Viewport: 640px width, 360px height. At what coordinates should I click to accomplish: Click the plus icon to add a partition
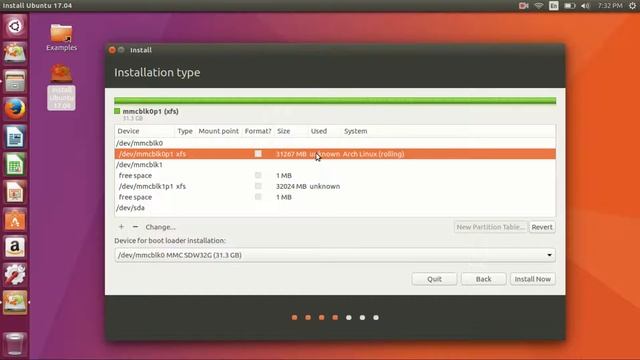tap(121, 227)
